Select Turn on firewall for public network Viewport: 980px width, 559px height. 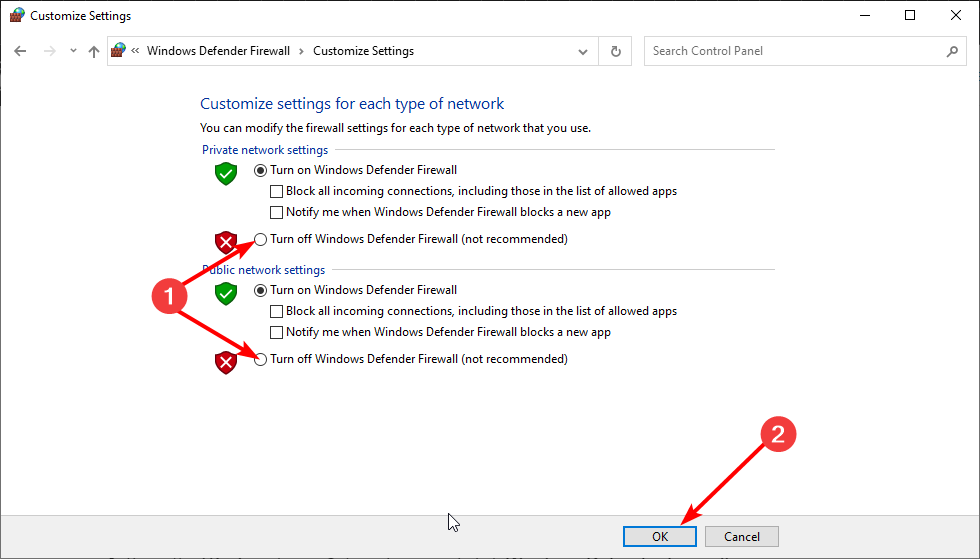pos(260,290)
